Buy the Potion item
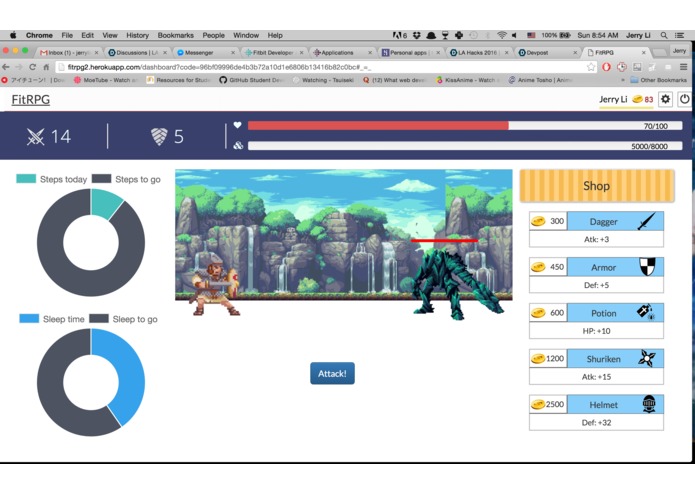695x494 pixels. click(596, 321)
